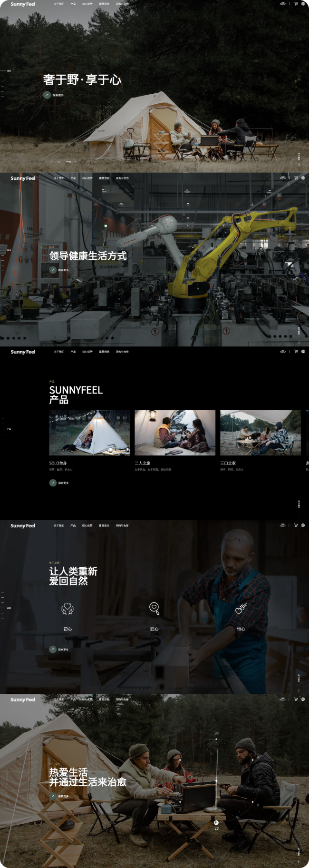This screenshot has height=868, width=309.
Task: Advance the hero slider with the Next arrow
Action: 71,162
